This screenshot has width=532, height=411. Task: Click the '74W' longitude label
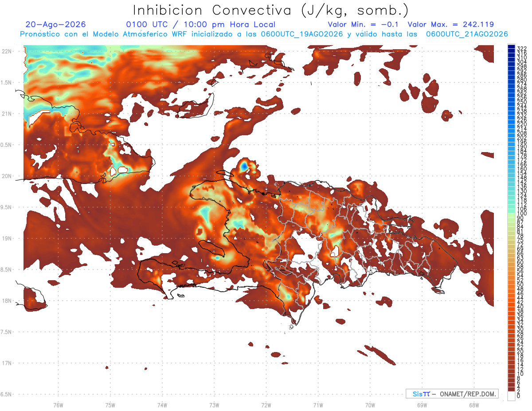162,404
